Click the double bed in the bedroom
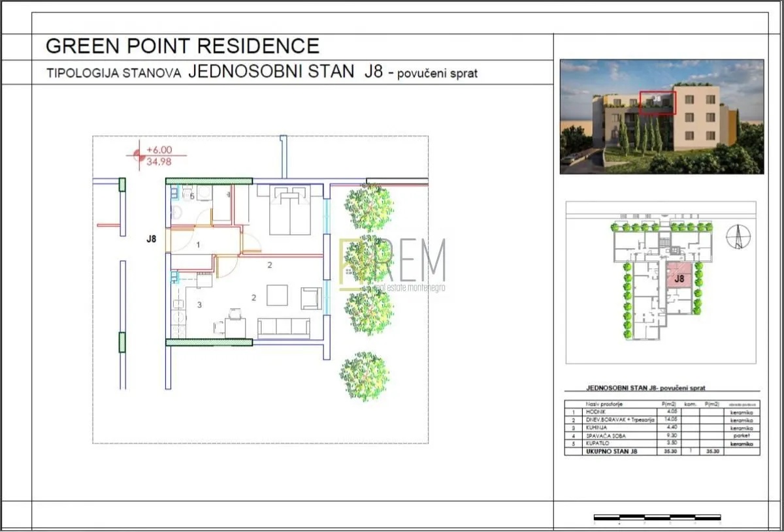 pyautogui.click(x=290, y=210)
